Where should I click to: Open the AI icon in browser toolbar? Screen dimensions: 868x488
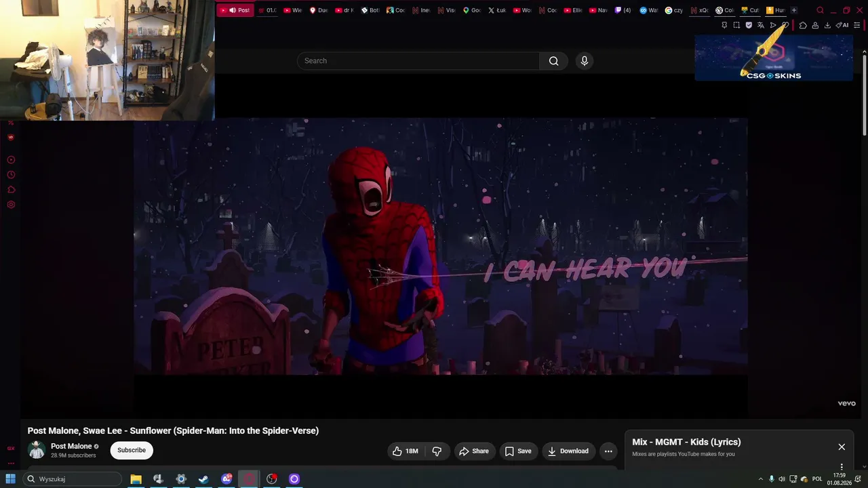(x=843, y=26)
